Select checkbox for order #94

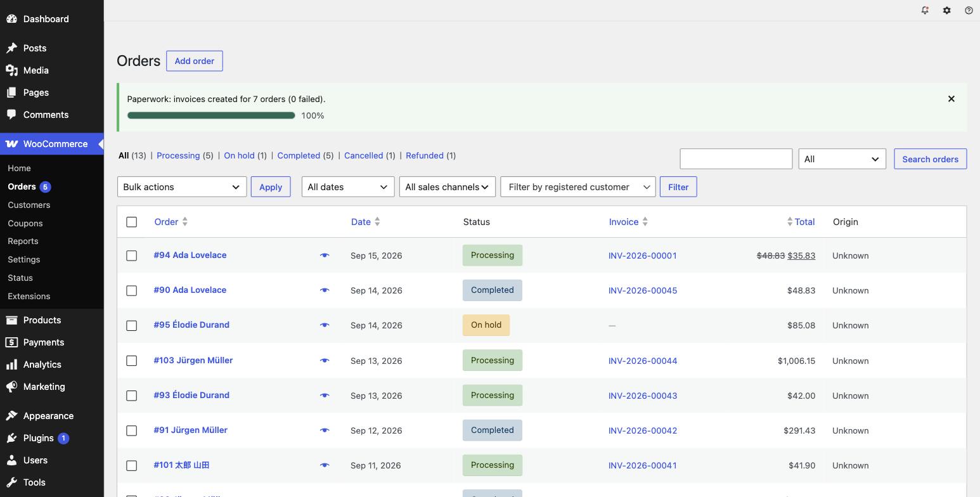pyautogui.click(x=132, y=255)
